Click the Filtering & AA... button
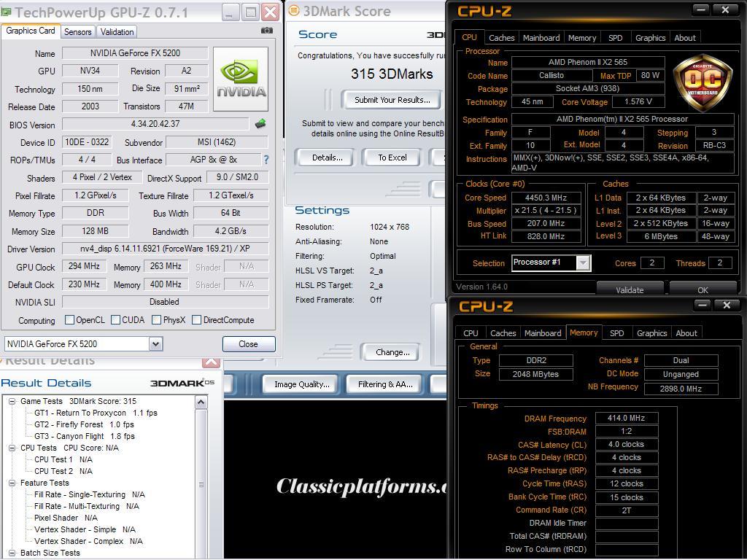Viewport: 747px width, 560px height. coord(385,384)
